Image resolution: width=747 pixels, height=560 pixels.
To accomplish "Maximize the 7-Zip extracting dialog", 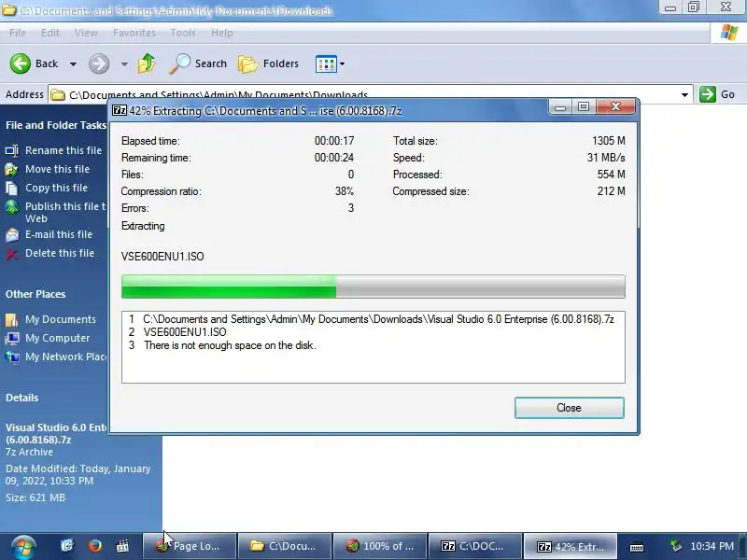I will tap(584, 107).
